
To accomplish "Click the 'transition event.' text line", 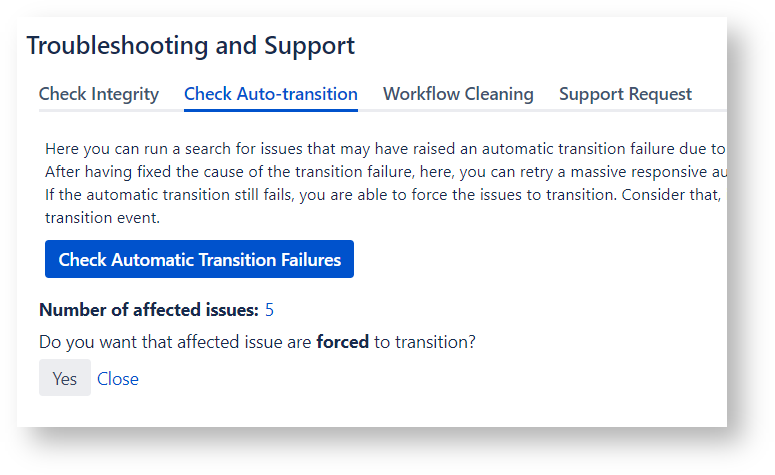I will tap(102, 217).
